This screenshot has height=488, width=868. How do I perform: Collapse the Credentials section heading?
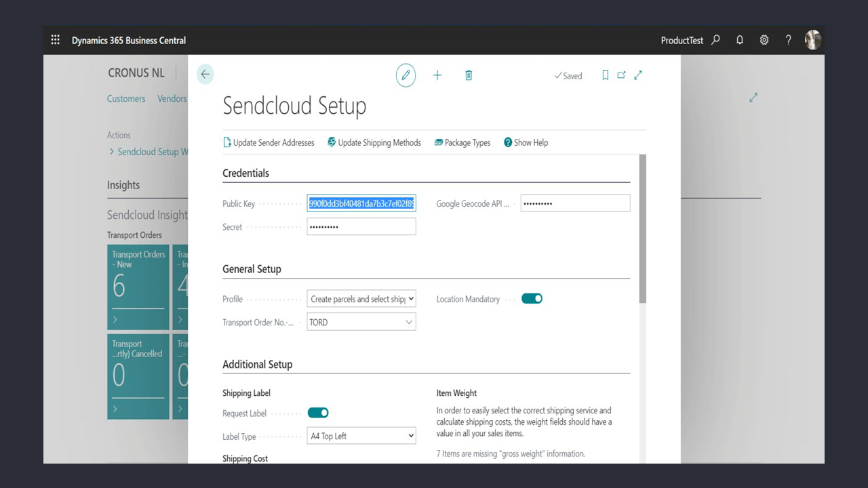click(x=245, y=173)
